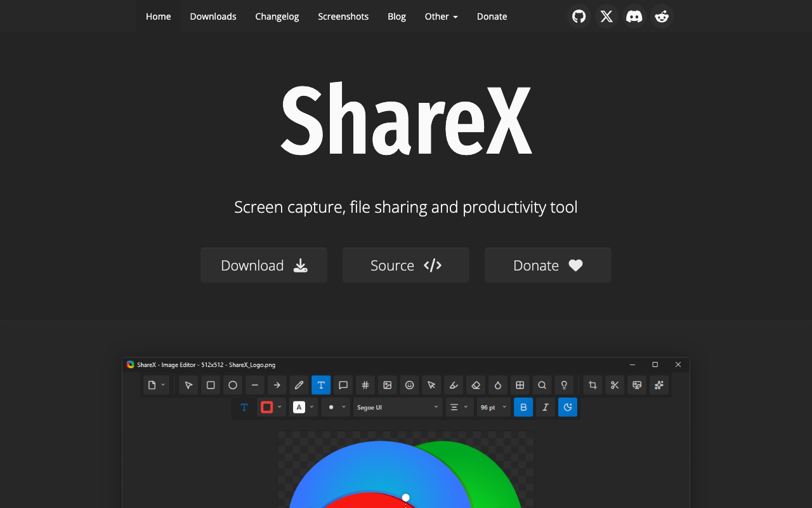Select the Highlighter marker tool
812x508 pixels.
454,385
